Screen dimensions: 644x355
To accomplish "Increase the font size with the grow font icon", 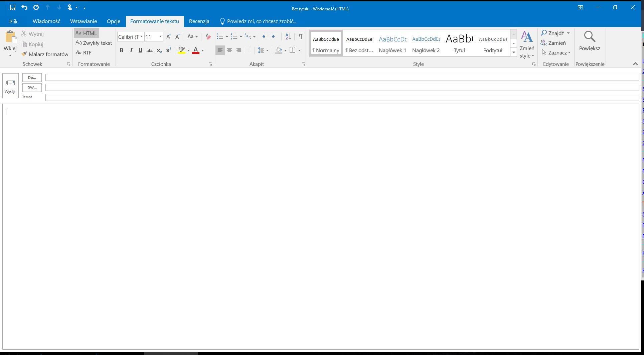I will click(168, 36).
